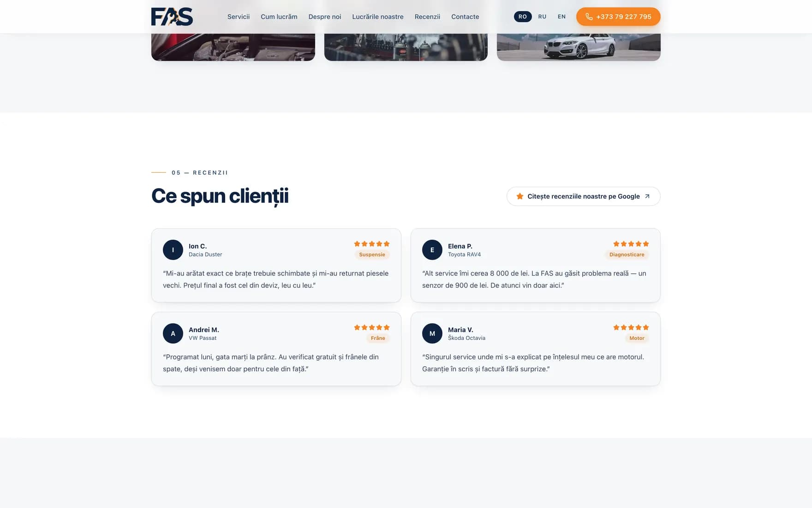
Task: Open Citește recenziile noastre pe Google
Action: [583, 196]
